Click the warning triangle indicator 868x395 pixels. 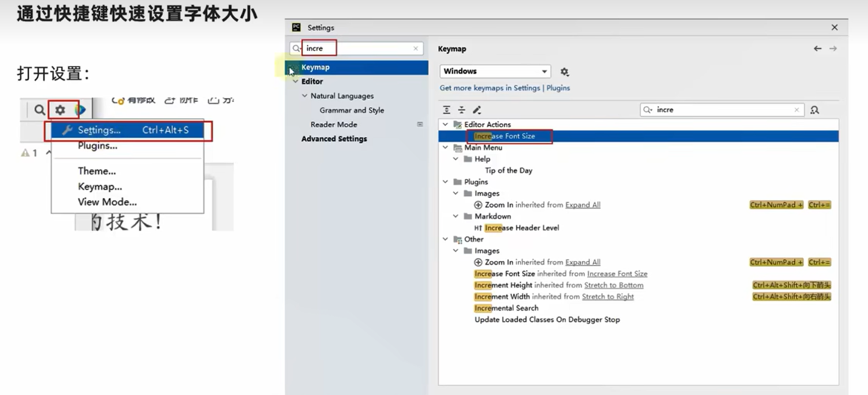(x=25, y=153)
